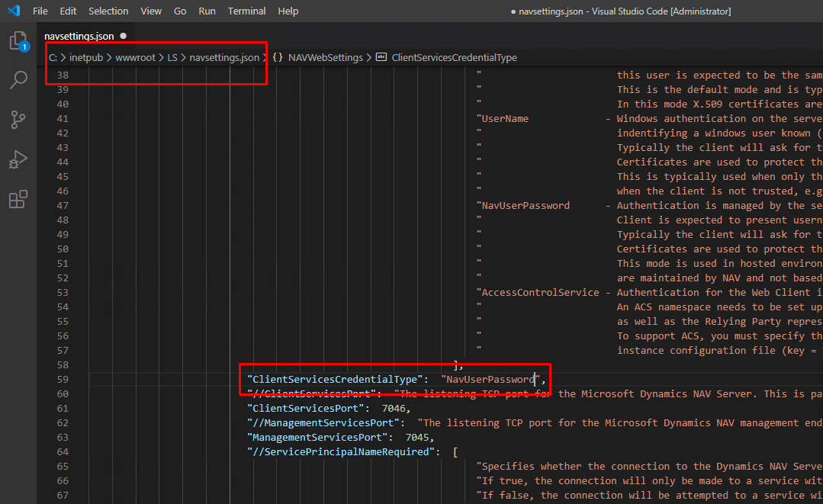Click line number 38 in the gutter
Screen dimensions: 823x504
(x=63, y=75)
